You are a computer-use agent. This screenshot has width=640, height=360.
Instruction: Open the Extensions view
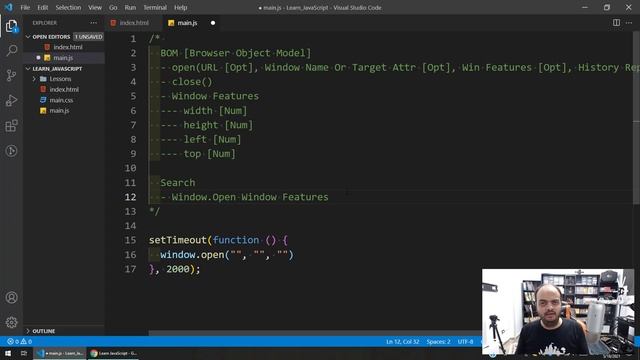pyautogui.click(x=11, y=126)
